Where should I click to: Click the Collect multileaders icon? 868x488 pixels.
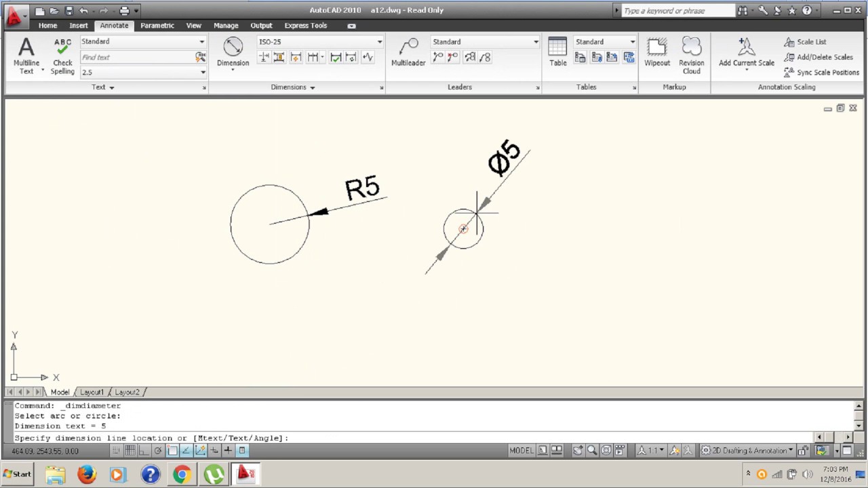point(485,58)
